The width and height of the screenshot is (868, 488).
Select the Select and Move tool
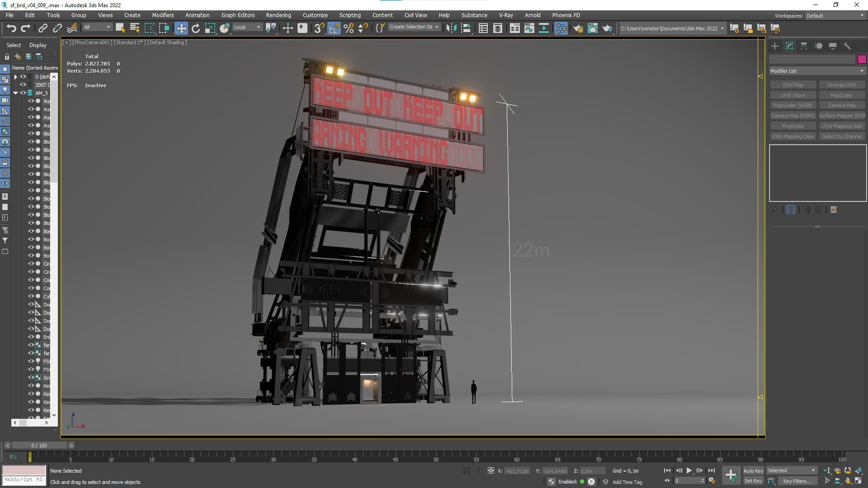(181, 28)
